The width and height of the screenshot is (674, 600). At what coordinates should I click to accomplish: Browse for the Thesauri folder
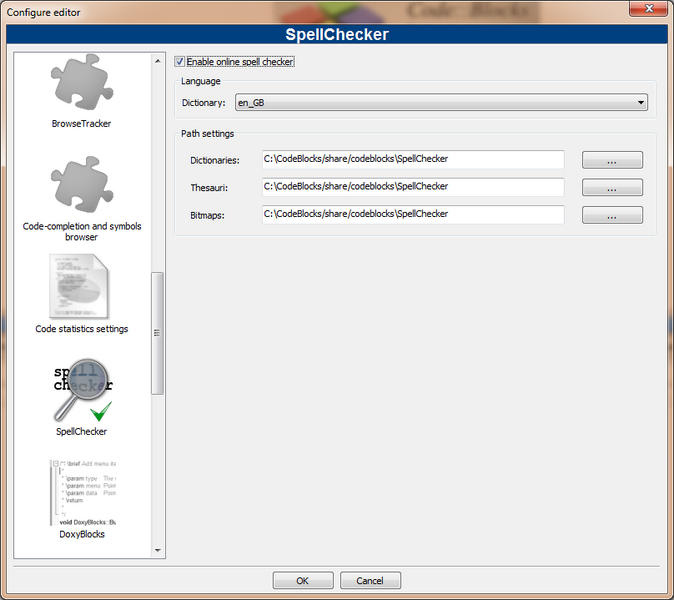click(612, 187)
